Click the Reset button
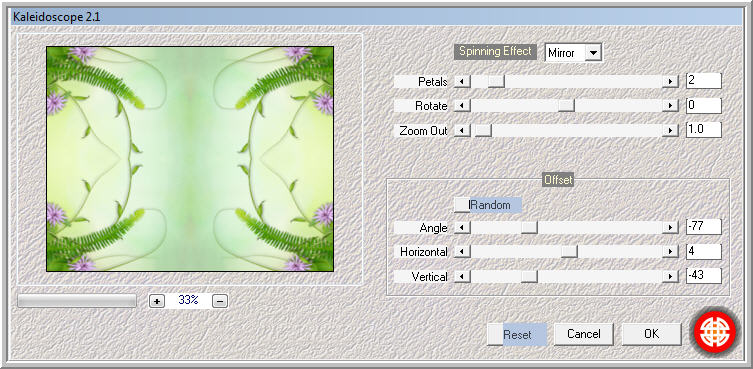Screen dimensions: 753x369 coord(517,334)
